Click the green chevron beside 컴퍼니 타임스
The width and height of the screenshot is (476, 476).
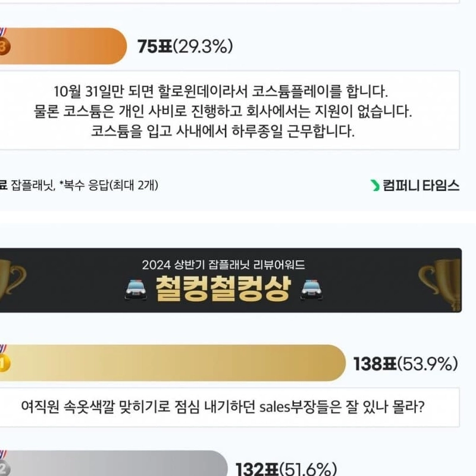(375, 186)
